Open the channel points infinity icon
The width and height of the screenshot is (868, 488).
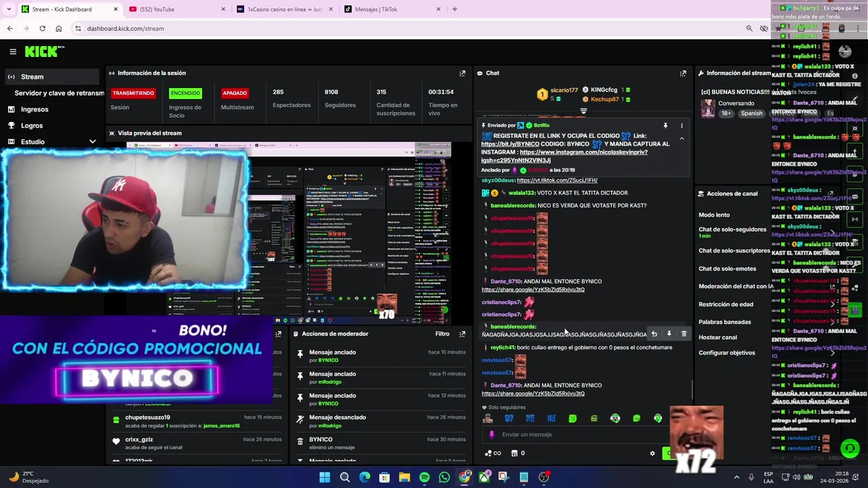click(493, 453)
